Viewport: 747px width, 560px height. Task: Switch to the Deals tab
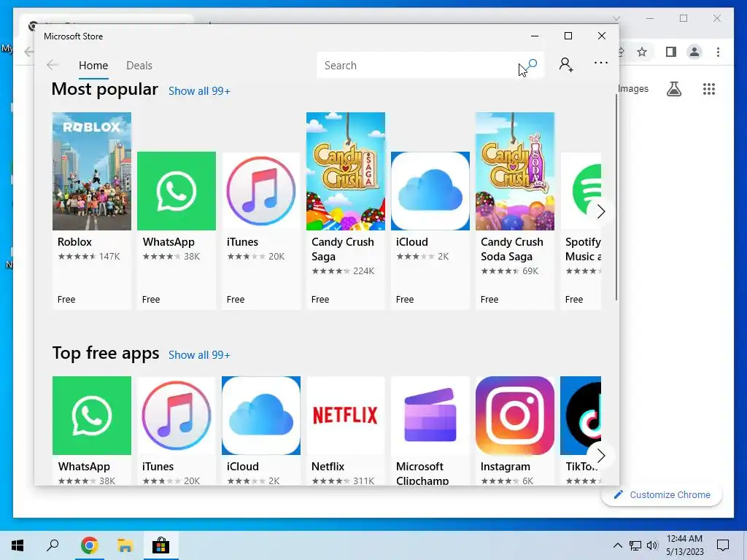(139, 65)
